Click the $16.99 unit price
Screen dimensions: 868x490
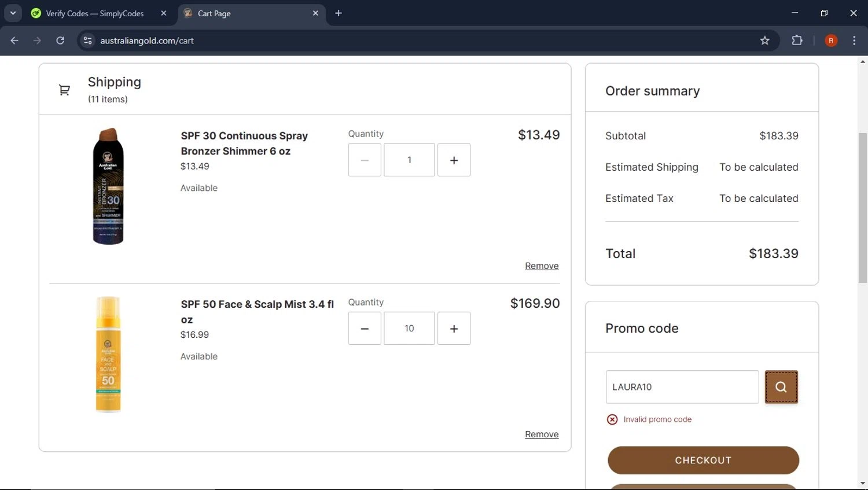coord(195,334)
